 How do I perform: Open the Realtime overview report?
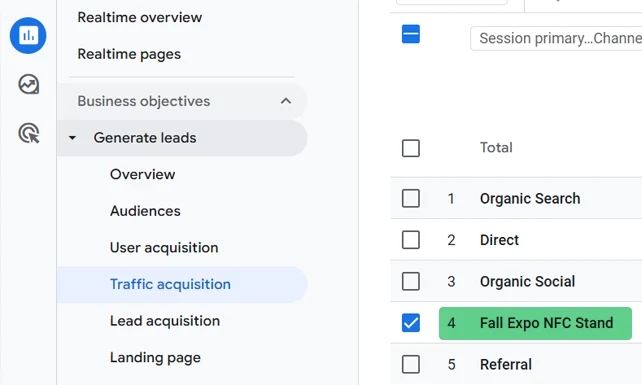coord(140,18)
